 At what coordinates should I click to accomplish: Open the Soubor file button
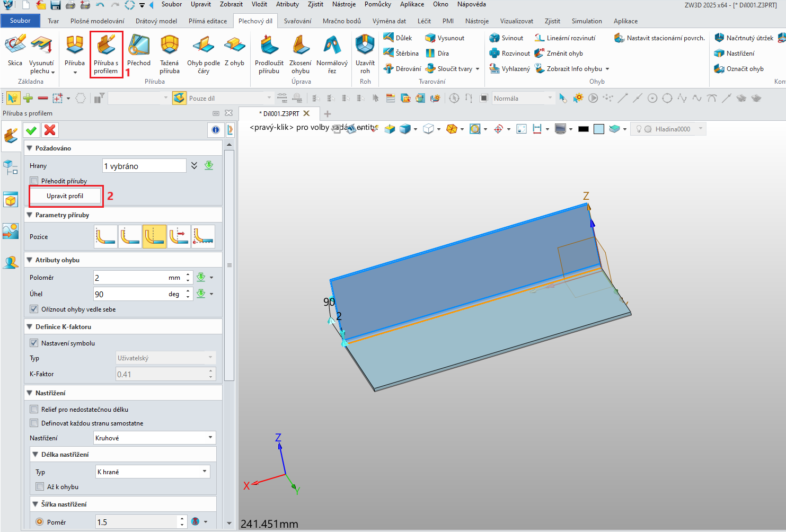pyautogui.click(x=20, y=21)
